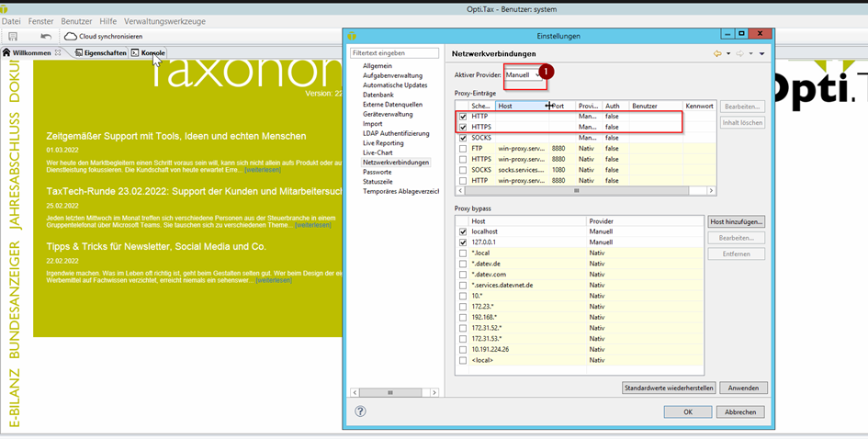
Task: Click the yellow back arrow in Einstellungen header
Action: [717, 54]
